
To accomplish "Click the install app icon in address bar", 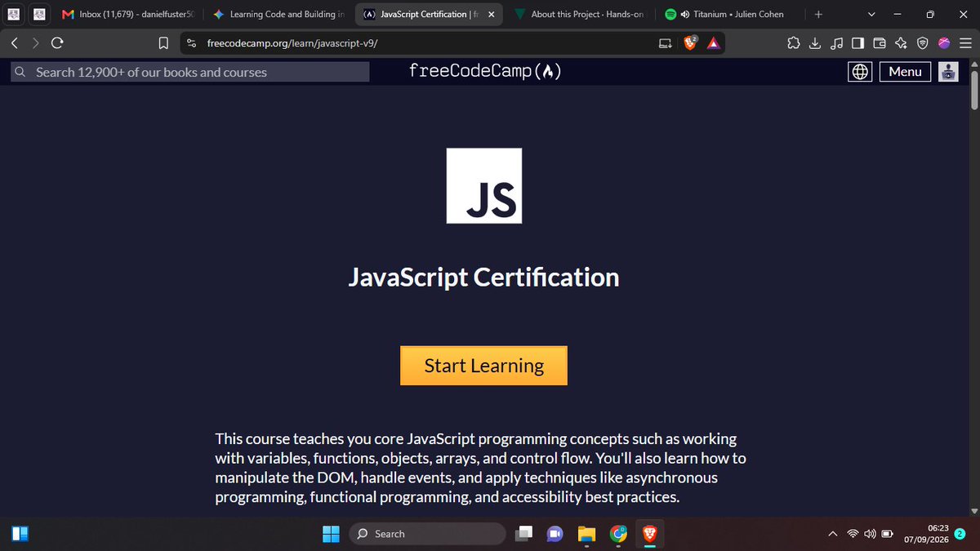I will [x=666, y=43].
